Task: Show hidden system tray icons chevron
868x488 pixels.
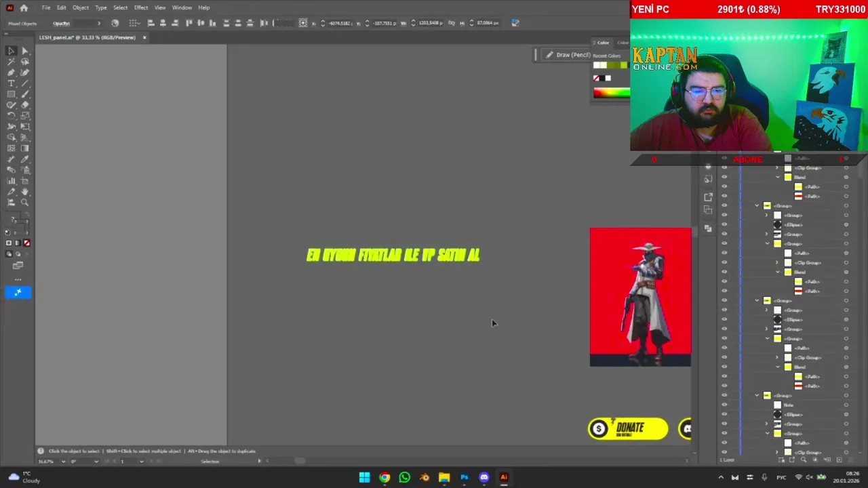Action: (x=721, y=477)
